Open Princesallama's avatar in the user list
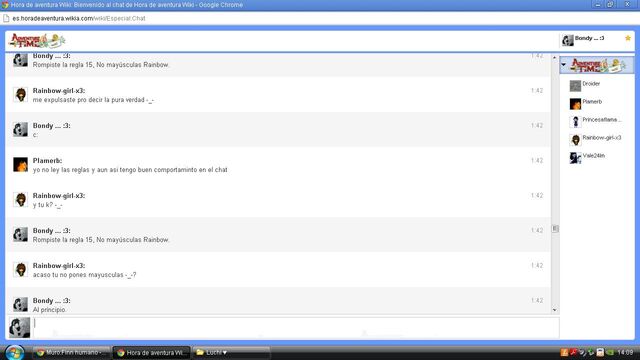Image resolution: width=640 pixels, height=360 pixels. (575, 122)
